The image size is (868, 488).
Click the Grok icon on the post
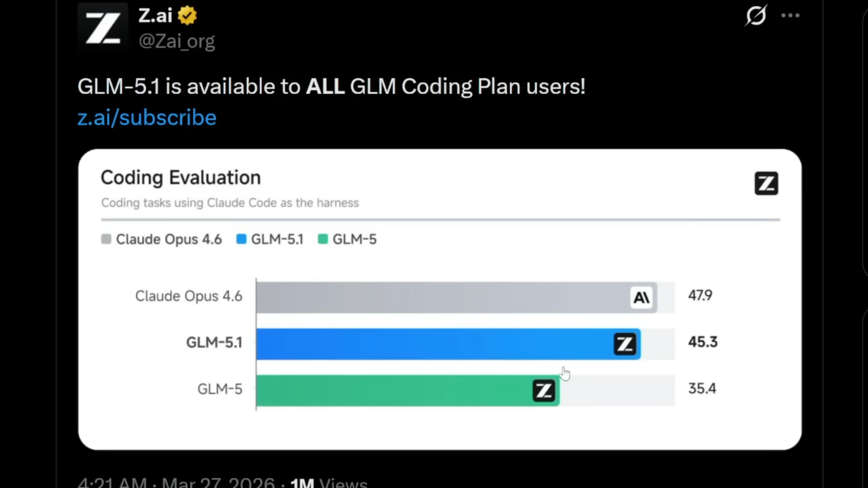756,15
